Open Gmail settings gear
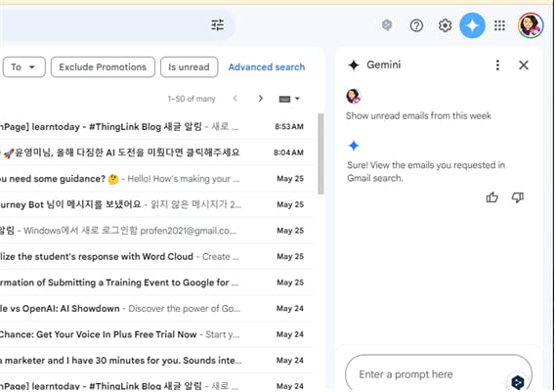Screen dimensions: 556x392 (x=445, y=25)
